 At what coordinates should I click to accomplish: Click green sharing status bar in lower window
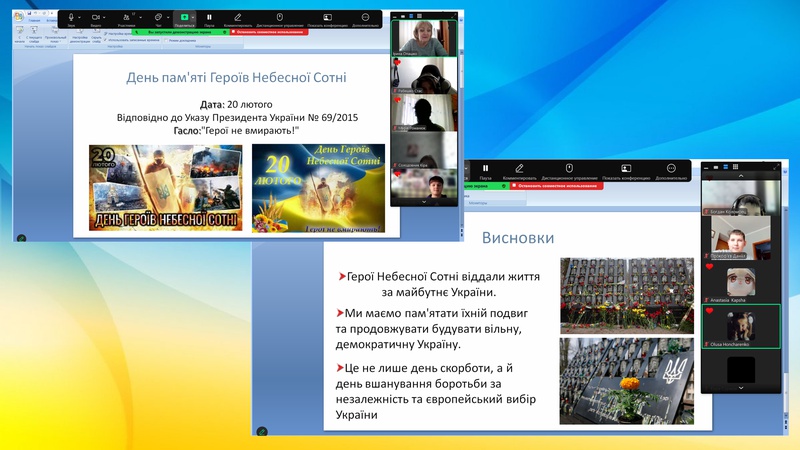pos(486,186)
